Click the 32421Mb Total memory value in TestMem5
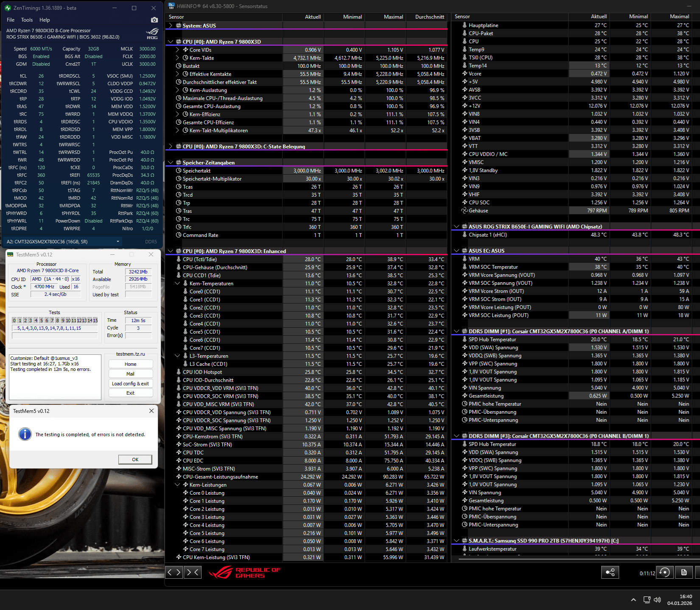700x610 pixels. (138, 272)
